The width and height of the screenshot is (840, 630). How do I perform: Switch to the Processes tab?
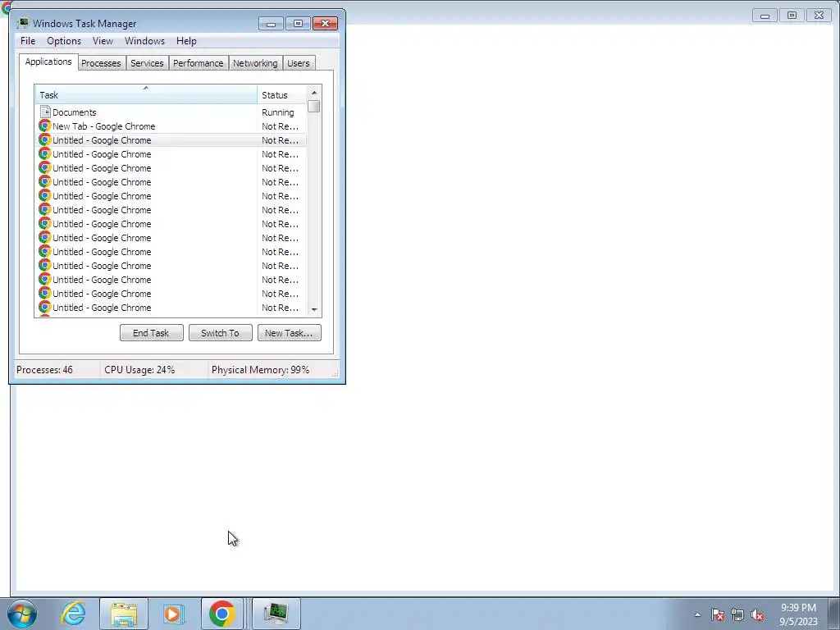[101, 63]
